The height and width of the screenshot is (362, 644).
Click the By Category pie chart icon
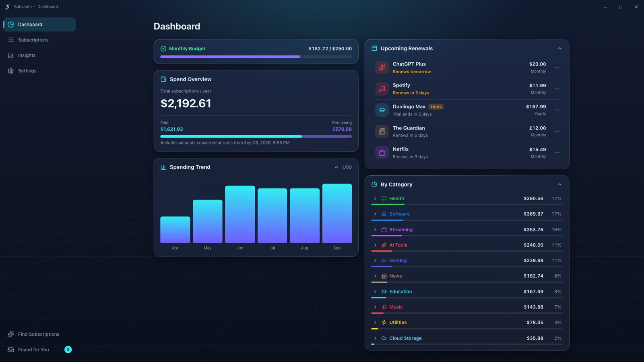click(x=374, y=184)
